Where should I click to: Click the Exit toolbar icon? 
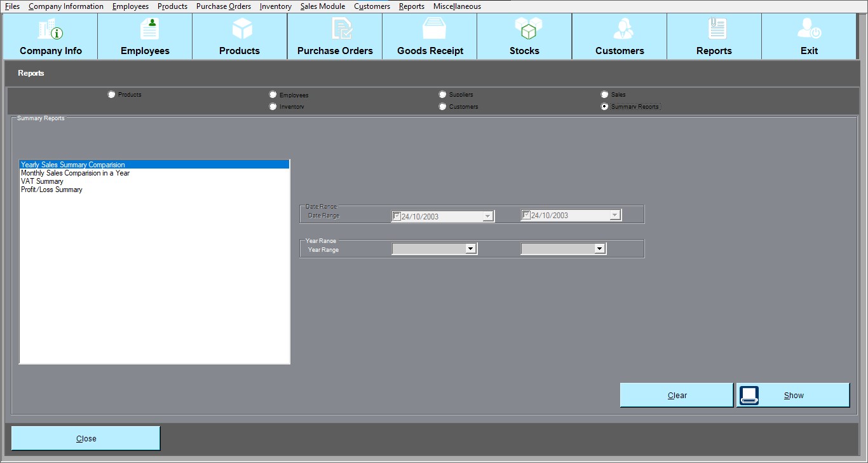(x=809, y=29)
